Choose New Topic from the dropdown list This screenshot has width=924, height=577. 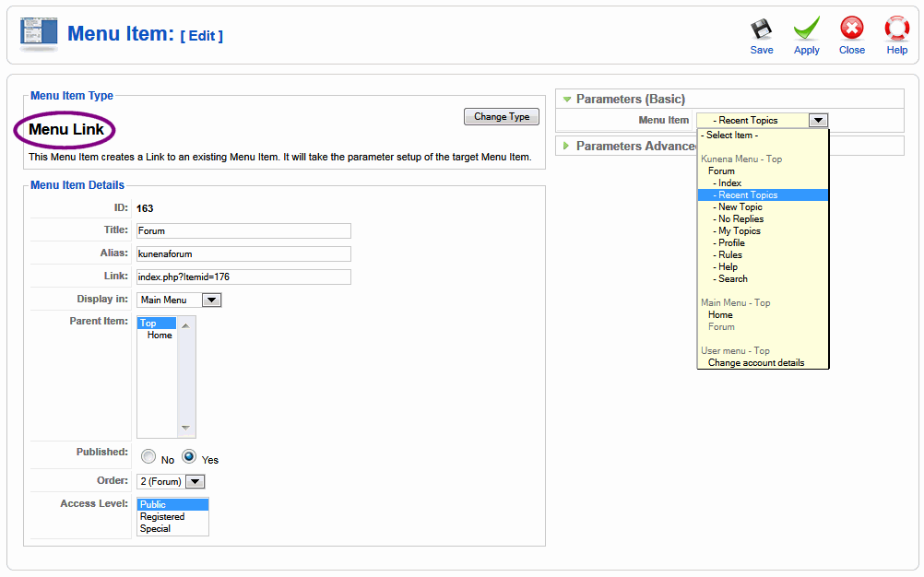(740, 207)
